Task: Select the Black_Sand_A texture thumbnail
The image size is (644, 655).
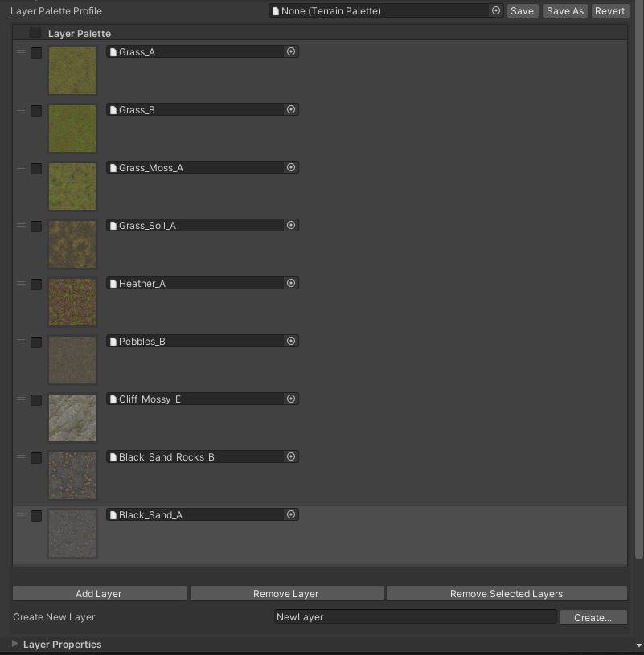Action: 72,534
